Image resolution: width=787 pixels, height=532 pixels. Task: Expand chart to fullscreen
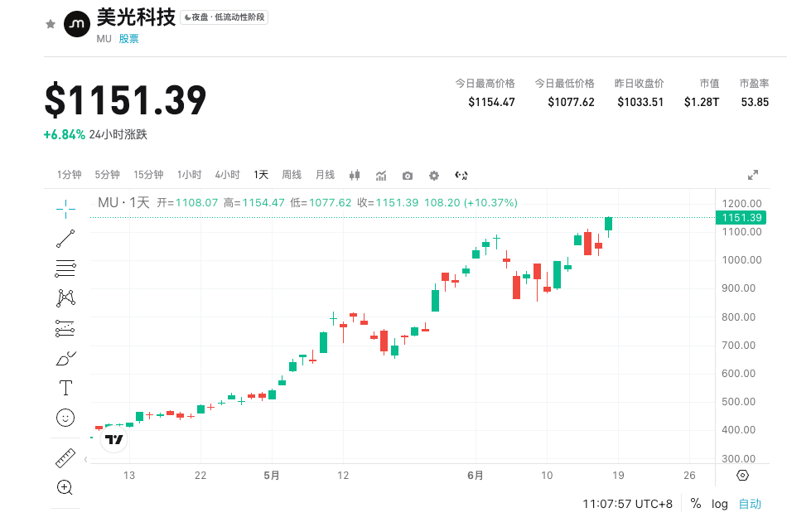[753, 175]
